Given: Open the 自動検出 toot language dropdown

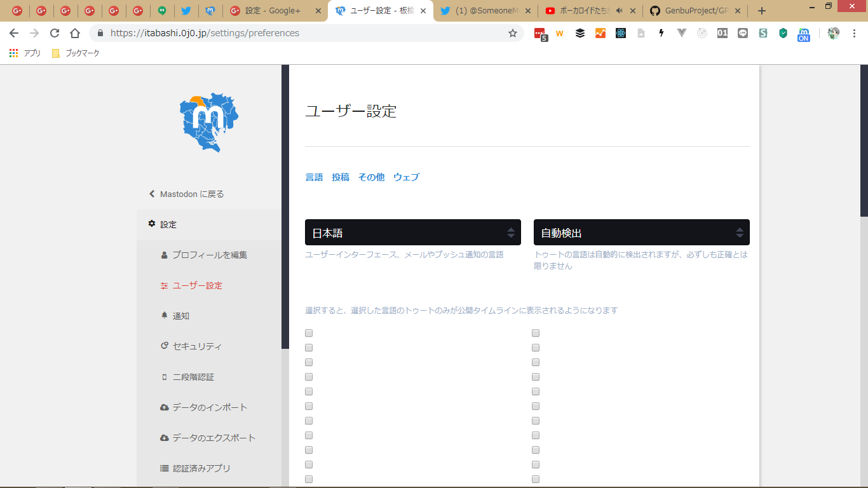Looking at the screenshot, I should click(641, 233).
